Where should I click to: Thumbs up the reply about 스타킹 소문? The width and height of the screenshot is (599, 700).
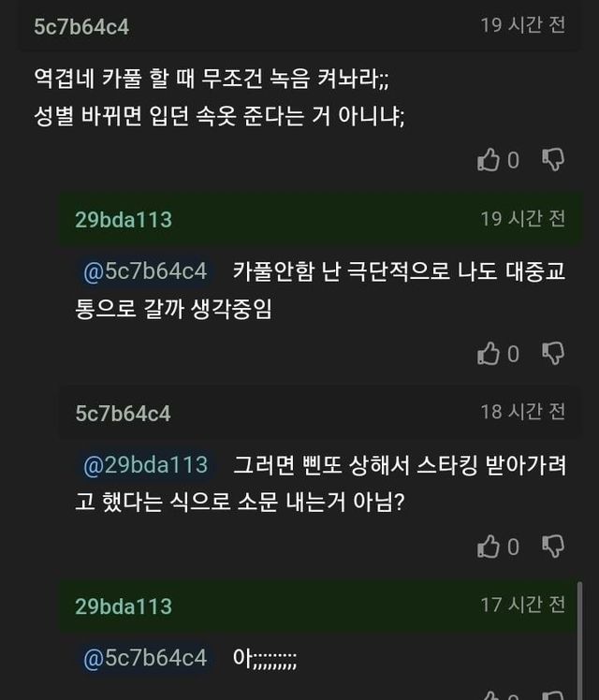(489, 546)
